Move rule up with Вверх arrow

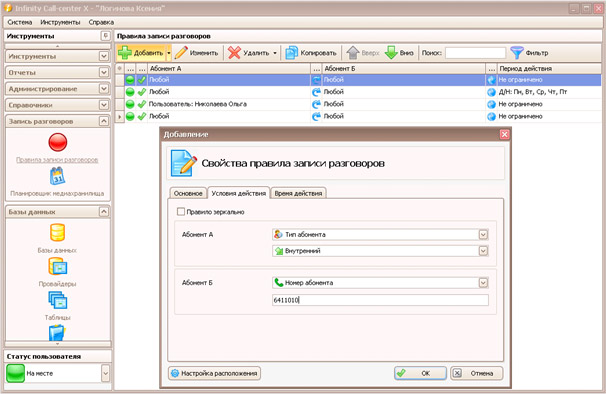point(363,53)
